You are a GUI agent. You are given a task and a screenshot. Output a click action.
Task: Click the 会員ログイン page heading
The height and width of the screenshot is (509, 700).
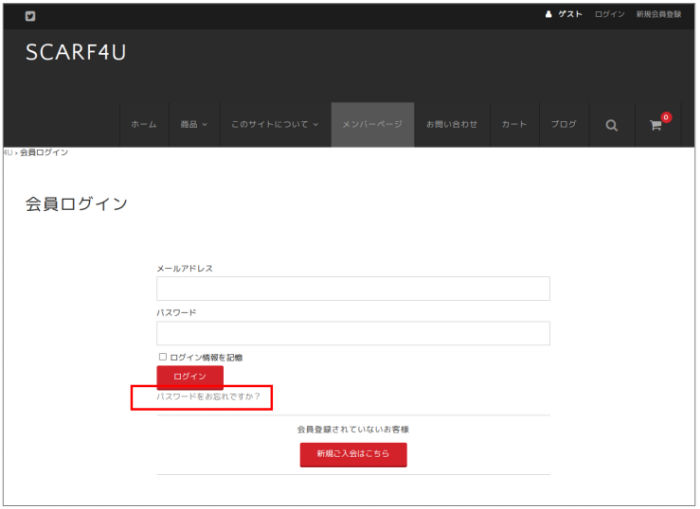[76, 204]
